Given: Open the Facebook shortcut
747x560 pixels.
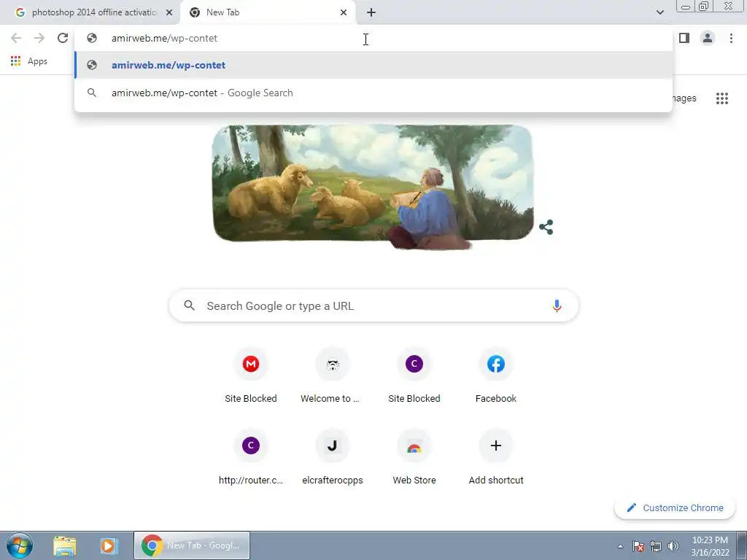Looking at the screenshot, I should click(x=496, y=376).
